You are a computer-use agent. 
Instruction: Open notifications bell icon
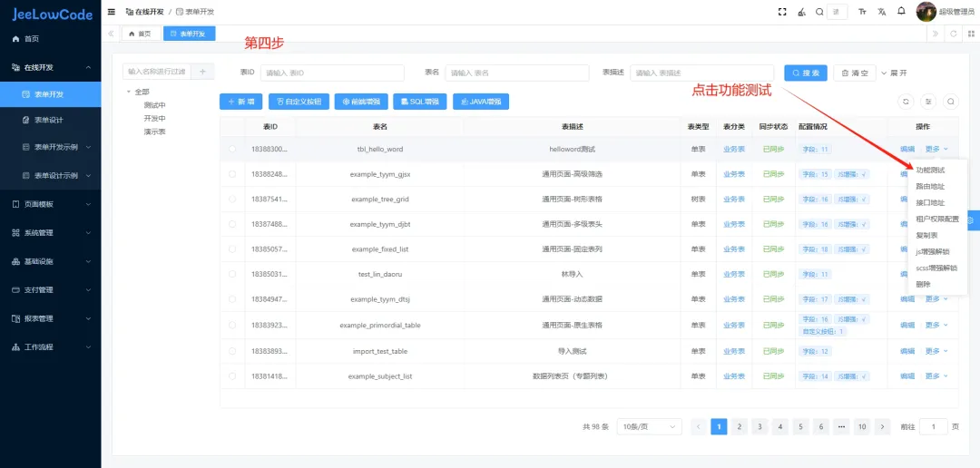901,11
